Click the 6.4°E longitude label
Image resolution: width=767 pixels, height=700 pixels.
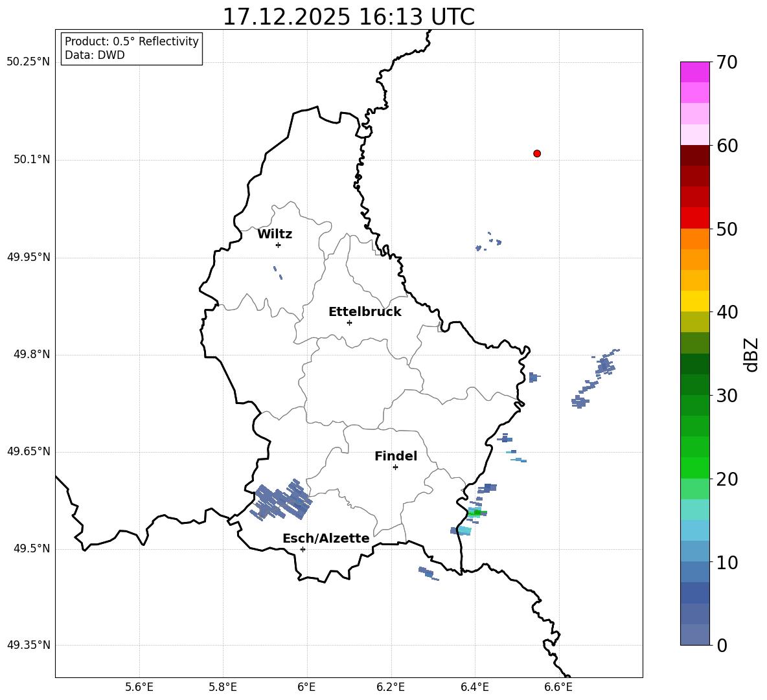pyautogui.click(x=474, y=688)
